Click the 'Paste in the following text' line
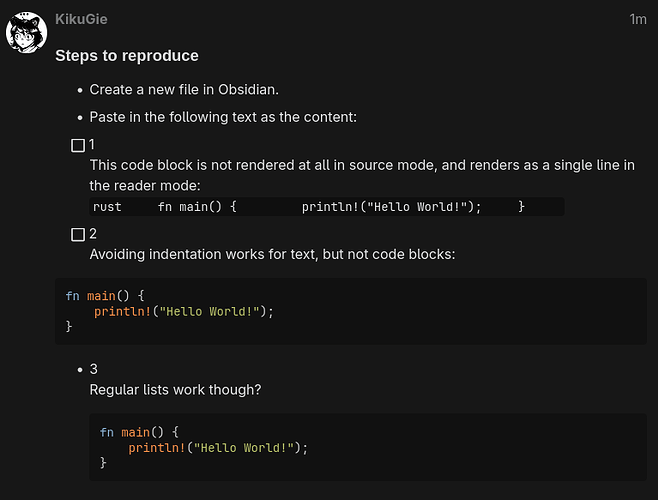The image size is (658, 500). 223,117
